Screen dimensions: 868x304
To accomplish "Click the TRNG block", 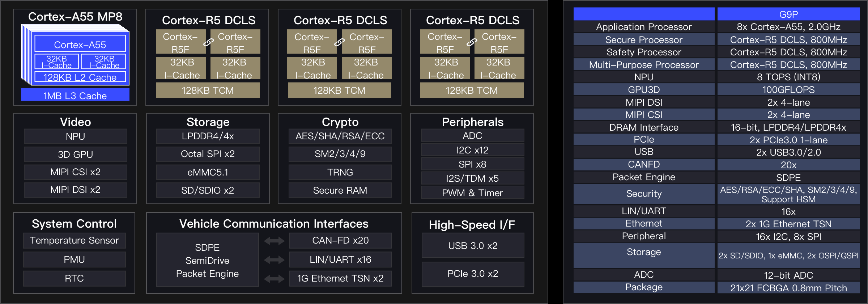I will point(340,172).
